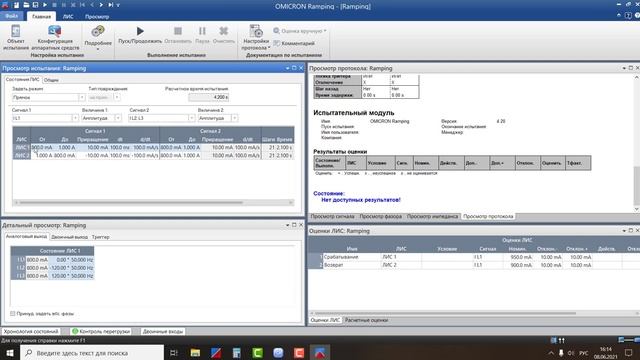This screenshot has width=640, height=360.
Task: Open the Величина 2 dropdown
Action: coord(234,118)
